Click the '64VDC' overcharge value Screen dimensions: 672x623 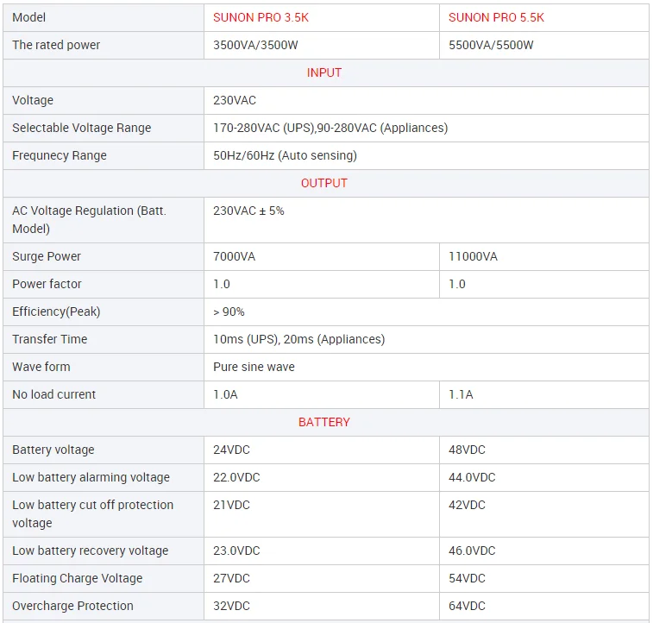(x=467, y=606)
